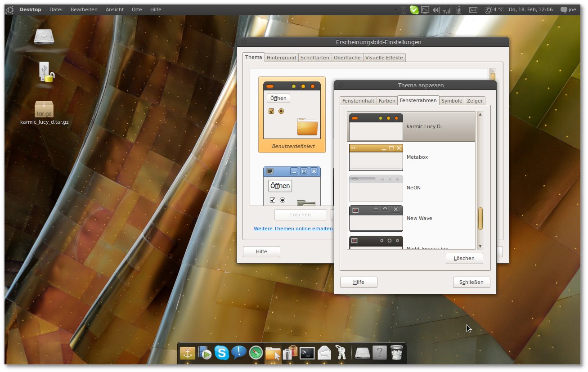588x372 pixels.
Task: Select the blue-titled theme below Benutzerdefiniert
Action: click(x=292, y=186)
